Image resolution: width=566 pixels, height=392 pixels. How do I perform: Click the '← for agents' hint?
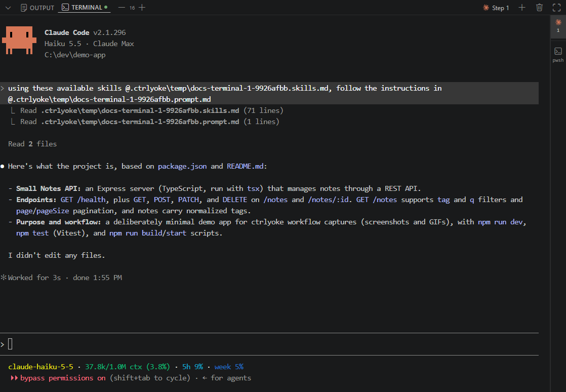pos(227,378)
